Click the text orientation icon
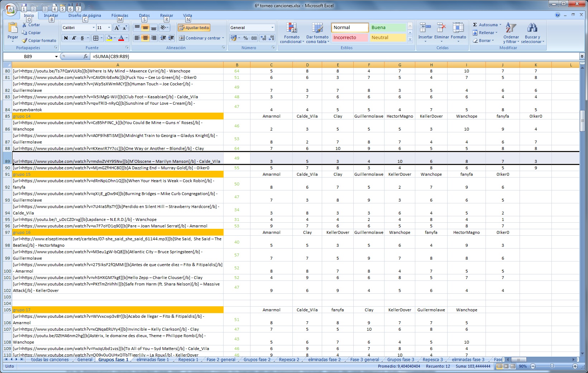 [164, 28]
